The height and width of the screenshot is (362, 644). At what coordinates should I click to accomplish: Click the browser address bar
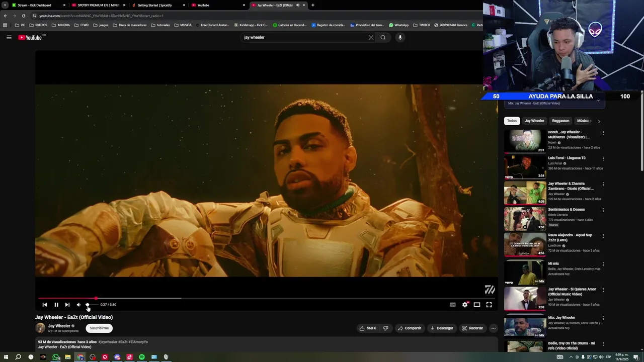252,16
